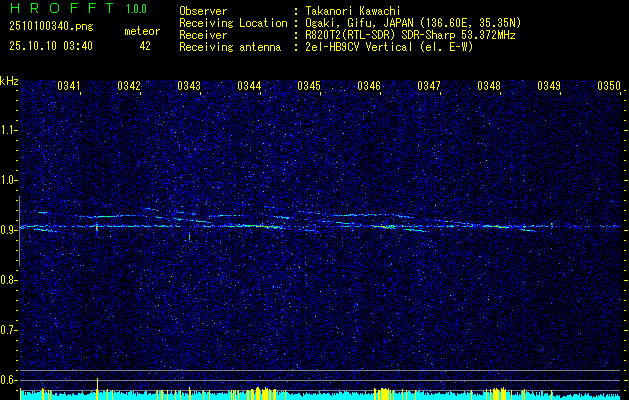Click time marker 0350
Screen dimensions: 629x400
[609, 86]
